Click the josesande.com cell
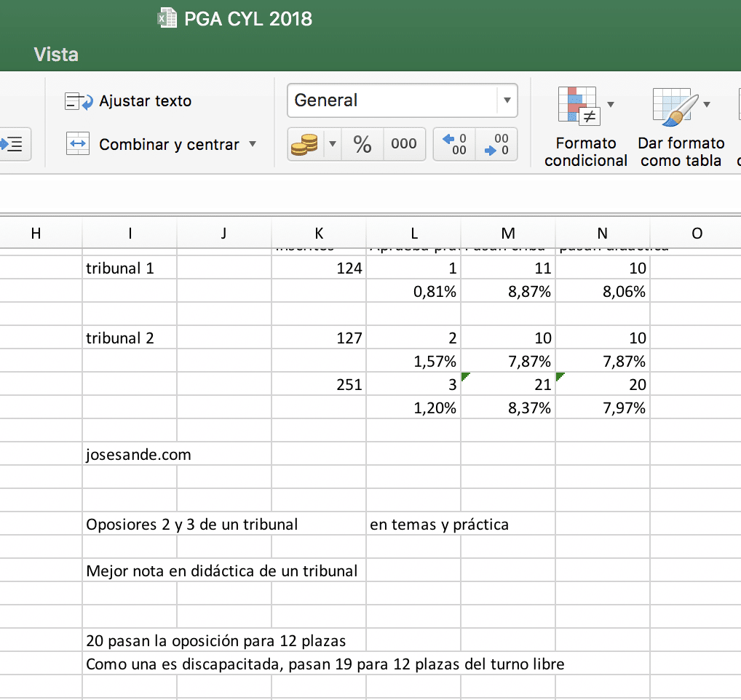 click(x=138, y=455)
